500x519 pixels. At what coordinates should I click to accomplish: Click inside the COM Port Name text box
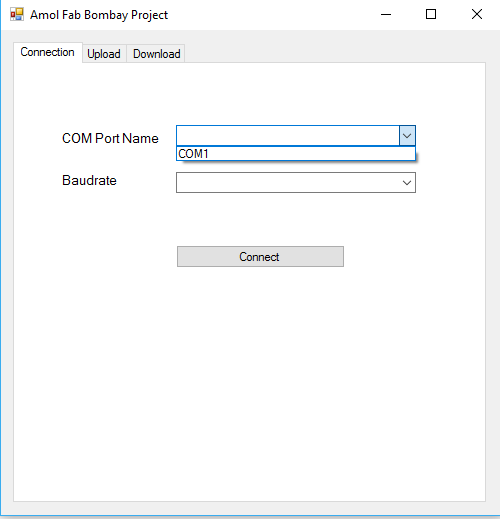click(x=288, y=136)
